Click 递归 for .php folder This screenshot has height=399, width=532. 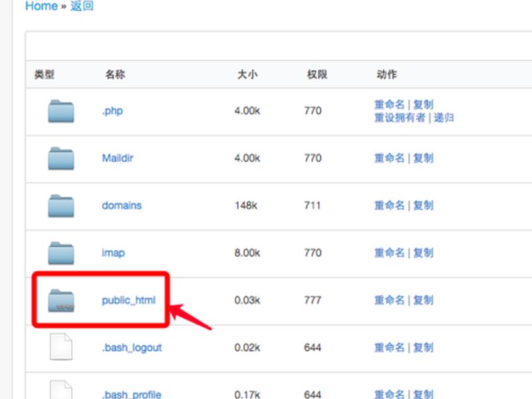(444, 118)
